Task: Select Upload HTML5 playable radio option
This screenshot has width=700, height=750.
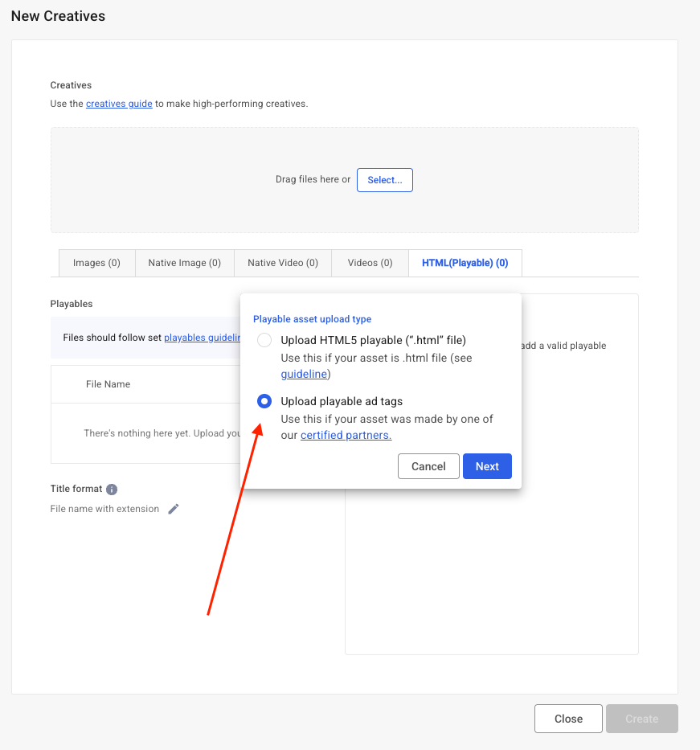Action: pos(264,341)
